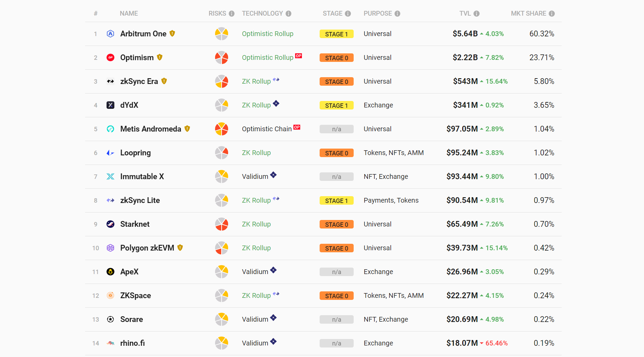
Task: Click the NAME column header
Action: (129, 14)
